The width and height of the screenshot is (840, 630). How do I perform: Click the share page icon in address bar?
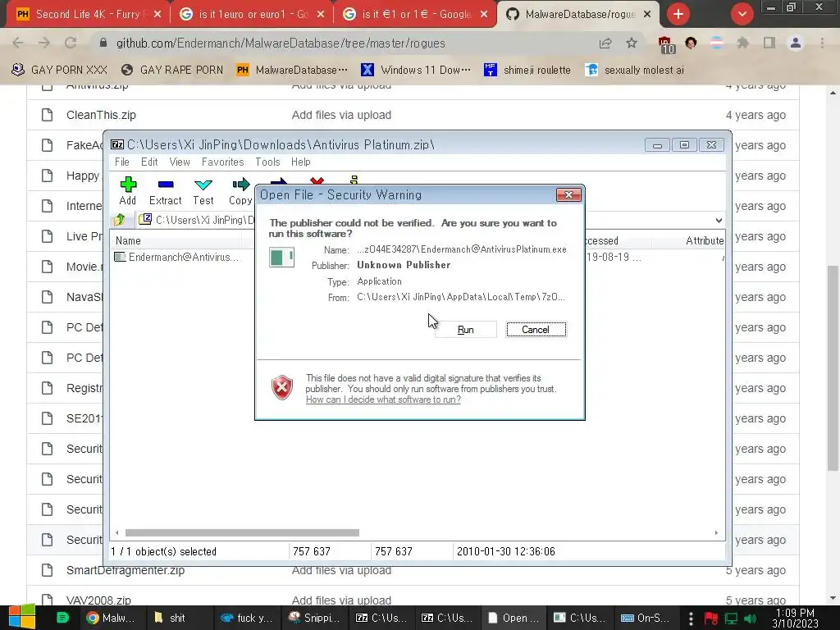coord(605,43)
